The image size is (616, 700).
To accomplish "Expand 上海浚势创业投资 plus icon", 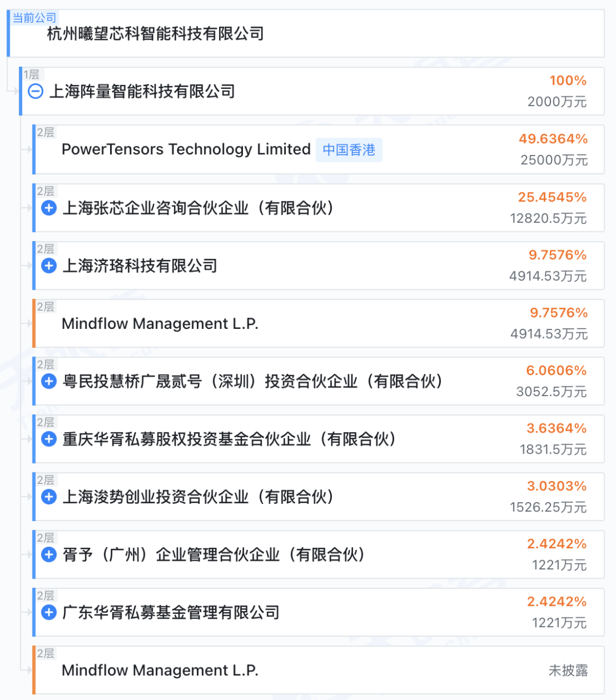I will [x=49, y=497].
